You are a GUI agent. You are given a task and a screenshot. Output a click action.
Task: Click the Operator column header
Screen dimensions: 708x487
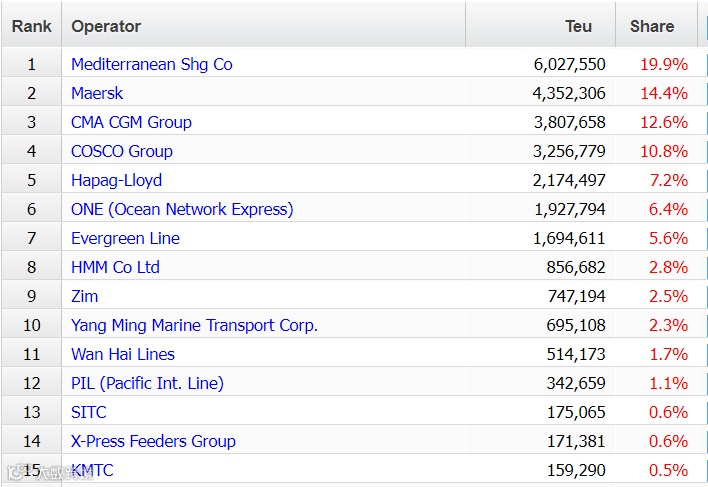(106, 26)
